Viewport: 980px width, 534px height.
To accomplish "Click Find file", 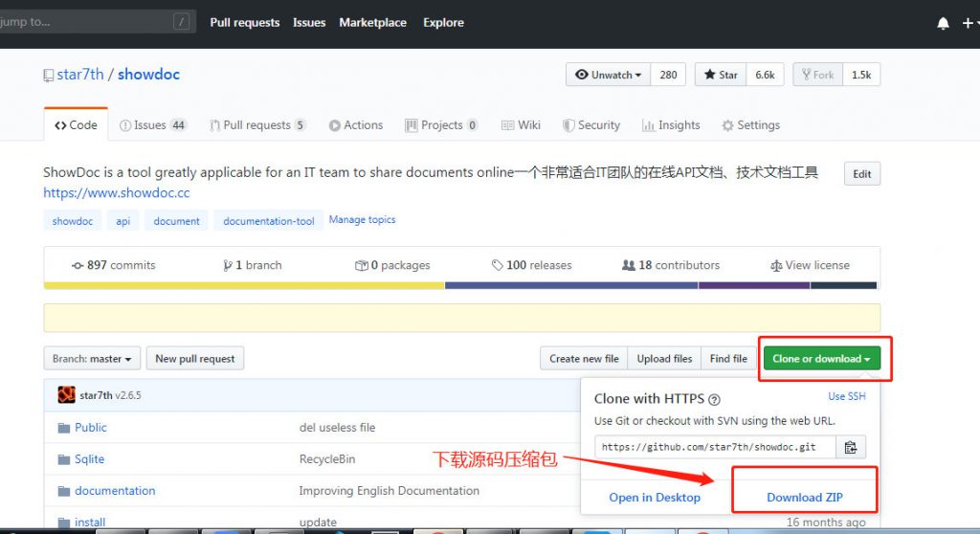I will click(x=728, y=358).
